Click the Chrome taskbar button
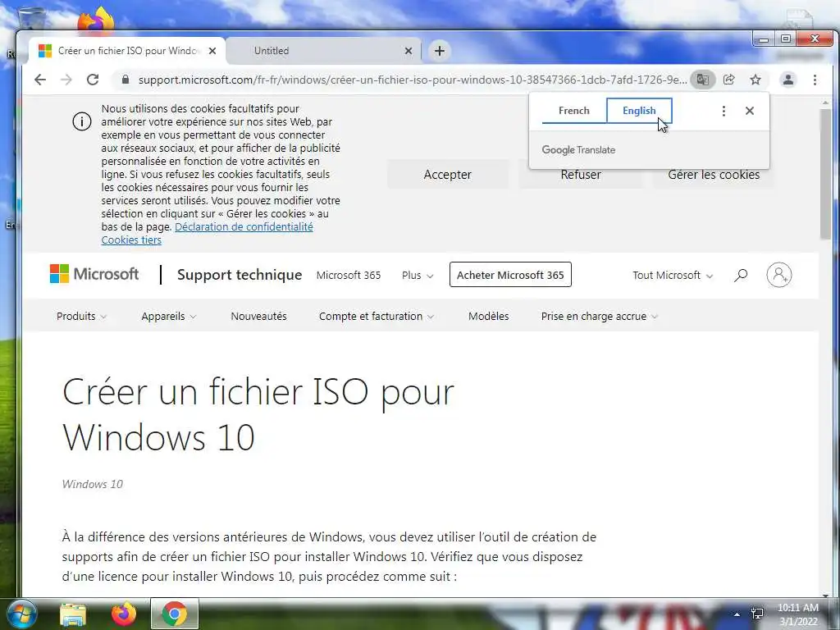The height and width of the screenshot is (630, 840). tap(175, 614)
